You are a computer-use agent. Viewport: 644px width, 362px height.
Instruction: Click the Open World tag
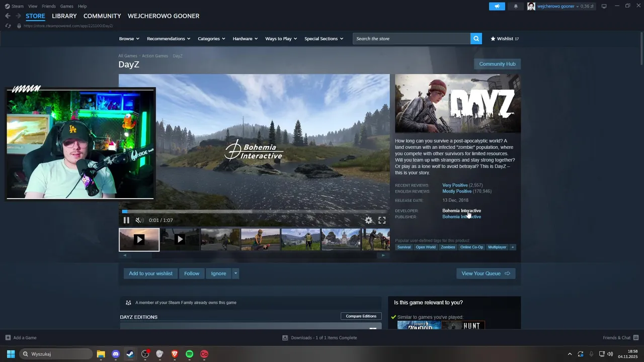(x=426, y=247)
